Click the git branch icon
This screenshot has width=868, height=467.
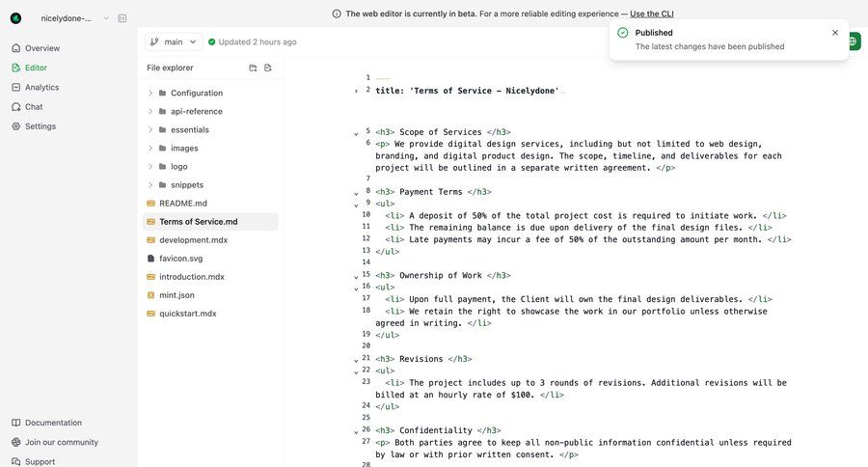point(154,41)
